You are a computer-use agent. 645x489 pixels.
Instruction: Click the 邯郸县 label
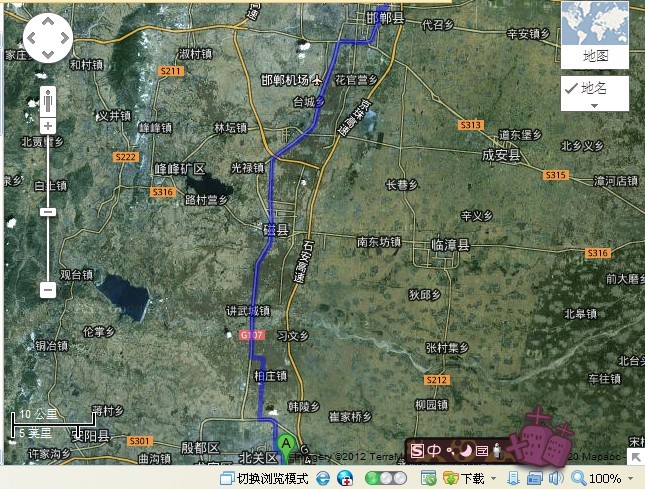(x=385, y=18)
